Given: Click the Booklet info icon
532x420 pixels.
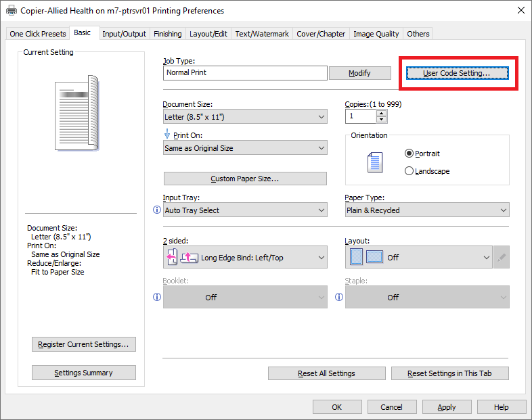Looking at the screenshot, I should pos(157,297).
